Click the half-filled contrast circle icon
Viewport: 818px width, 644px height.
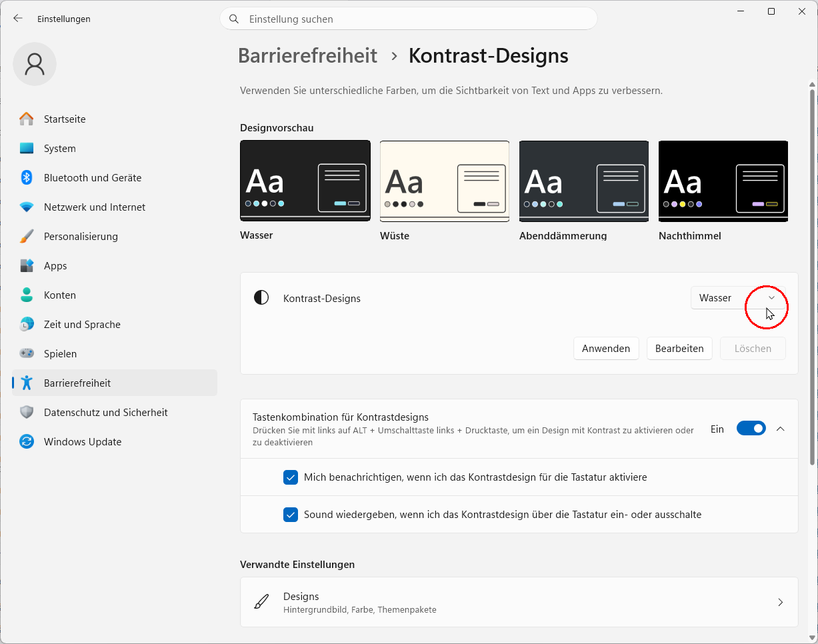pyautogui.click(x=261, y=298)
